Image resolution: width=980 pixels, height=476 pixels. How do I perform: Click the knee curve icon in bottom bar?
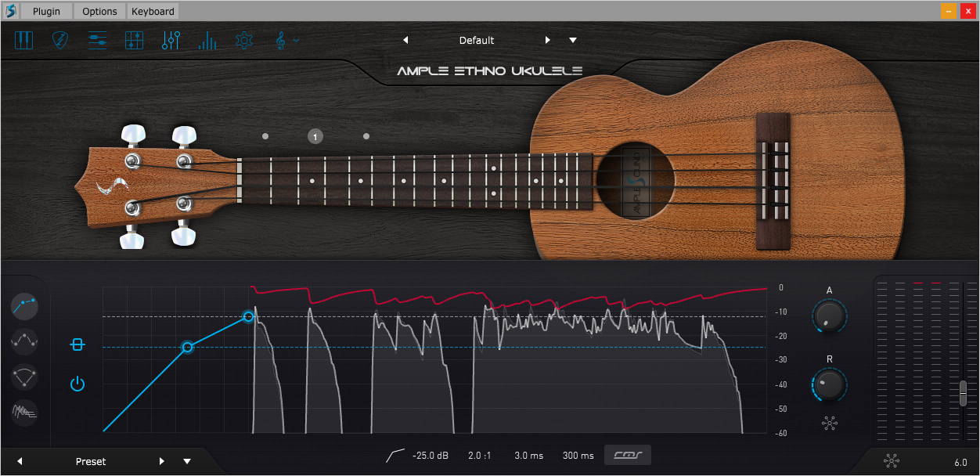(x=396, y=455)
